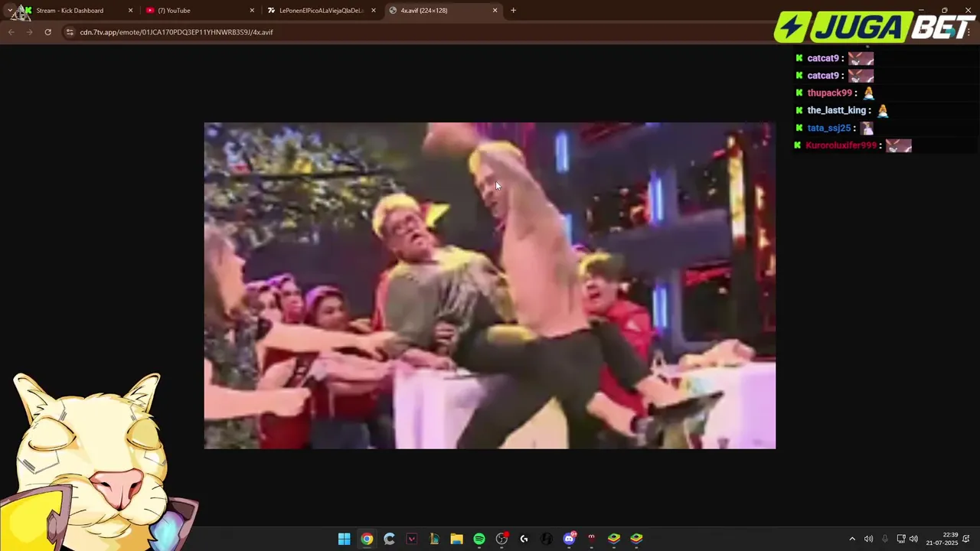Click the first catcat9 chat username

(823, 58)
